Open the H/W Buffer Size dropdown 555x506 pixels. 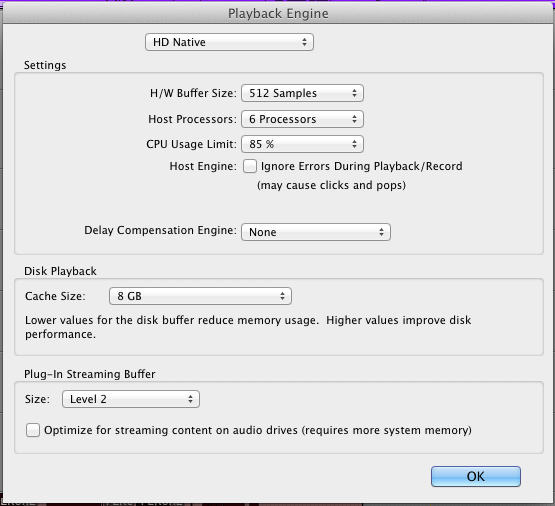302,93
